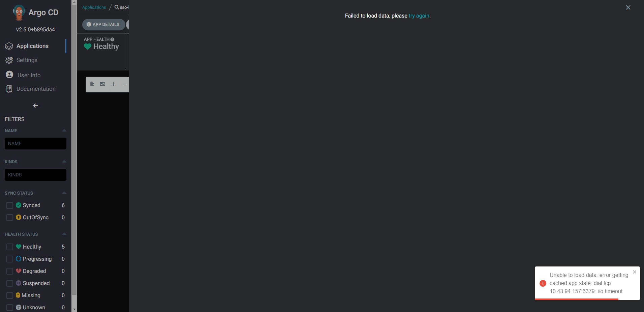The image size is (644, 312).
Task: Zoom in on the application graph
Action: tap(113, 84)
